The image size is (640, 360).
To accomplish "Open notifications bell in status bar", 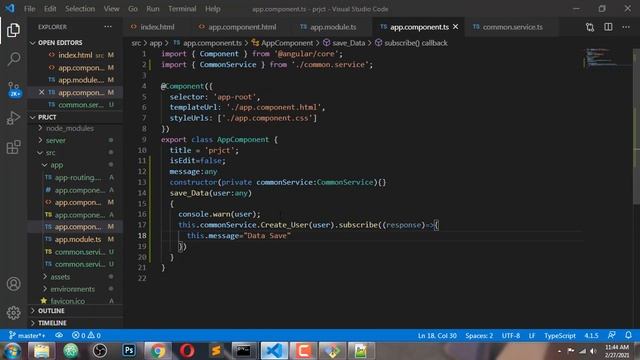I will [x=628, y=335].
